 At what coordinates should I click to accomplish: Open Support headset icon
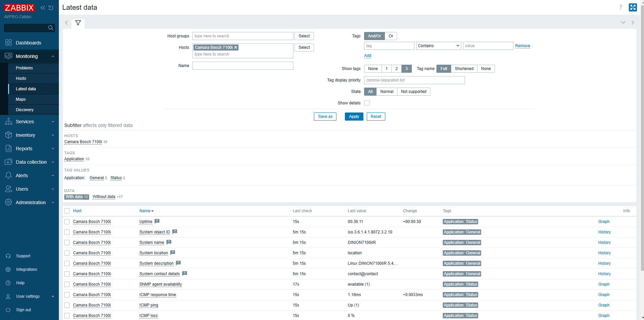pyautogui.click(x=8, y=256)
